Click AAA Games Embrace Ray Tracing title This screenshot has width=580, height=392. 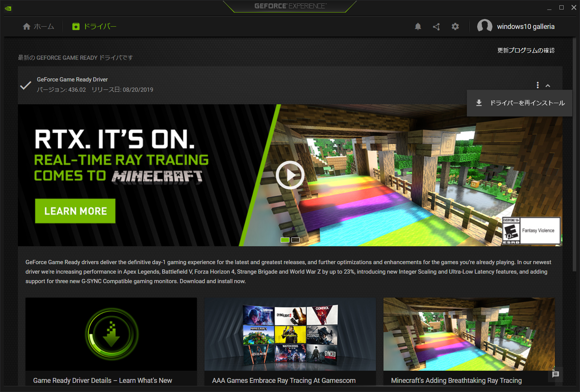[284, 381]
